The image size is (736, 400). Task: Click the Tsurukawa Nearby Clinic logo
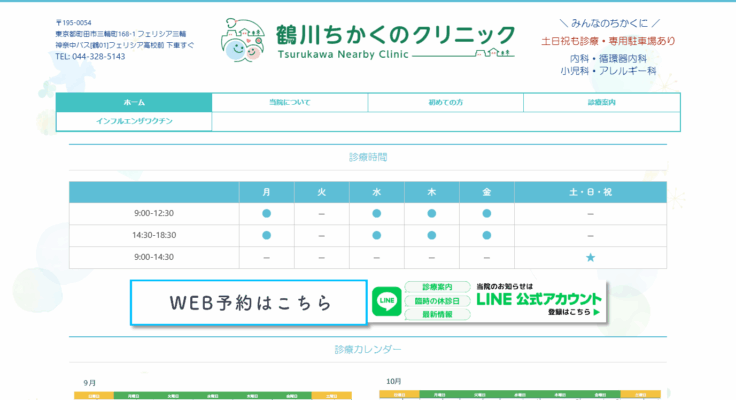(368, 40)
